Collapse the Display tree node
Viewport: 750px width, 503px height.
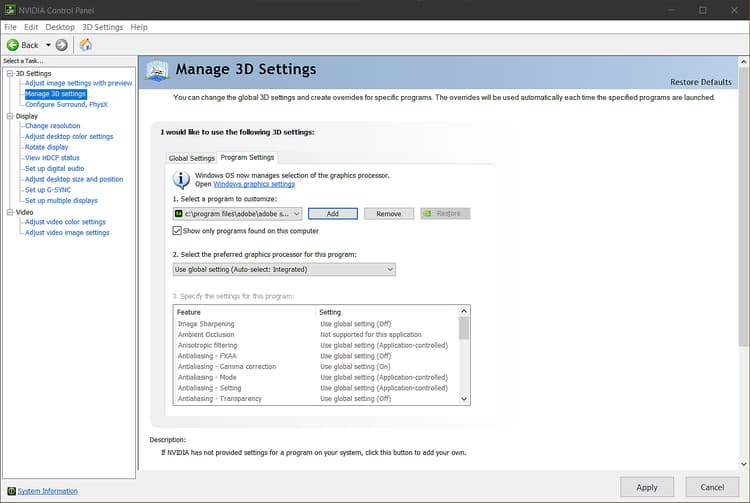tap(10, 116)
